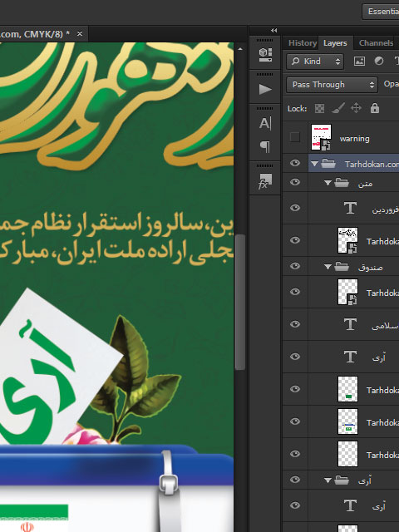Collapse the آری group triangle

pos(328,480)
